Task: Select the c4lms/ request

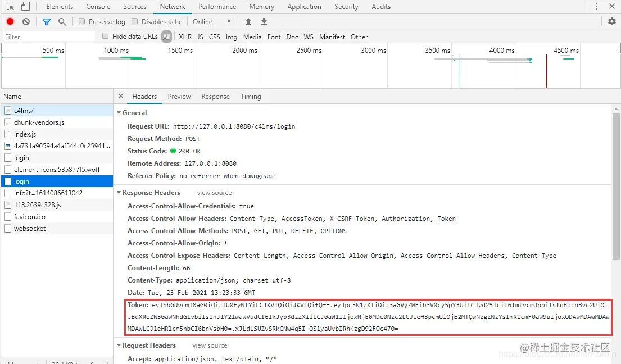Action: pyautogui.click(x=57, y=111)
